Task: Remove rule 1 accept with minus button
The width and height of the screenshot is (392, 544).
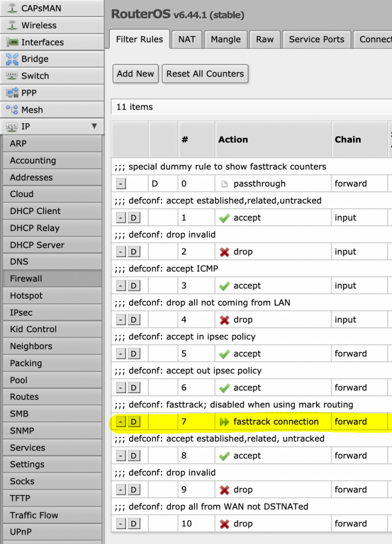Action: 121,218
